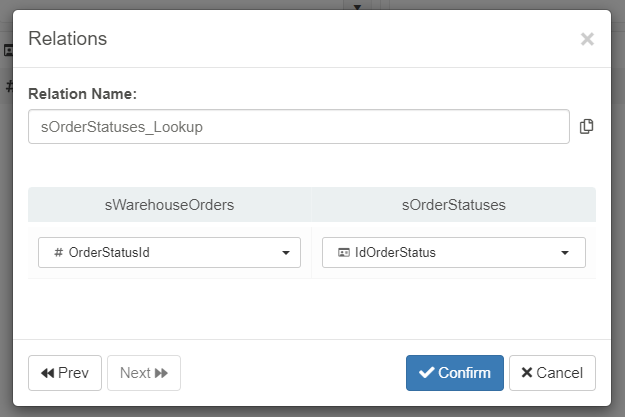
Task: Click the Relations dialog title
Action: point(67,39)
